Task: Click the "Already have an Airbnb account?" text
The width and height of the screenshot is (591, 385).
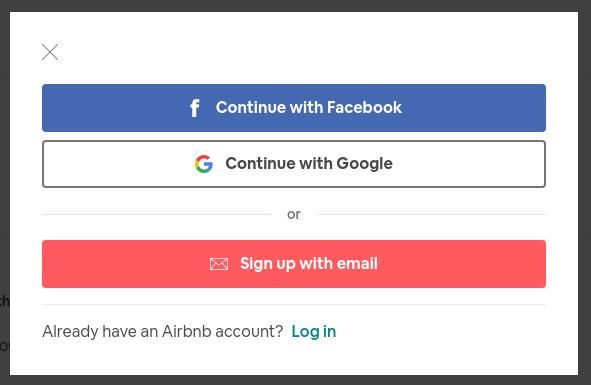Action: point(162,331)
